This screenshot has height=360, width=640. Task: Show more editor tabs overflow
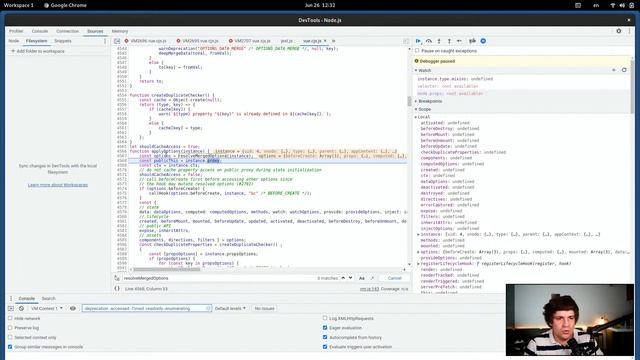(333, 41)
